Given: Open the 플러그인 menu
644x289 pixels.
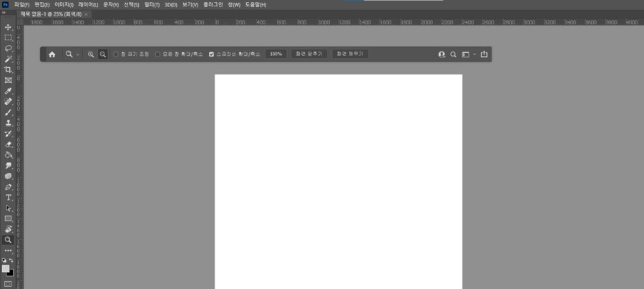Looking at the screenshot, I should coord(213,5).
